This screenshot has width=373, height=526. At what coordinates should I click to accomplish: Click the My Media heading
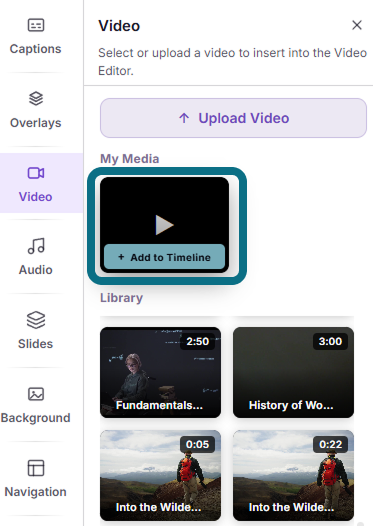[x=129, y=159]
